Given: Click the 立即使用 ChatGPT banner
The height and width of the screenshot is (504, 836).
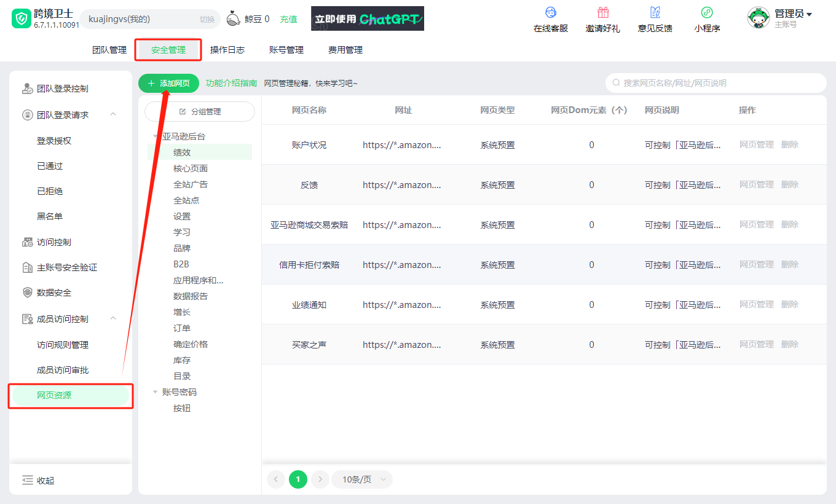Looking at the screenshot, I should coord(368,18).
